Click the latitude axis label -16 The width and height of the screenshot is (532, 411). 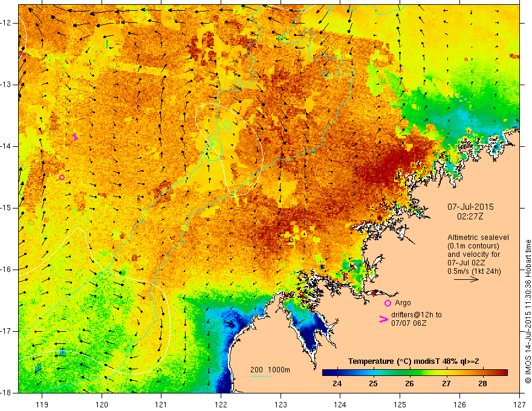tap(7, 270)
